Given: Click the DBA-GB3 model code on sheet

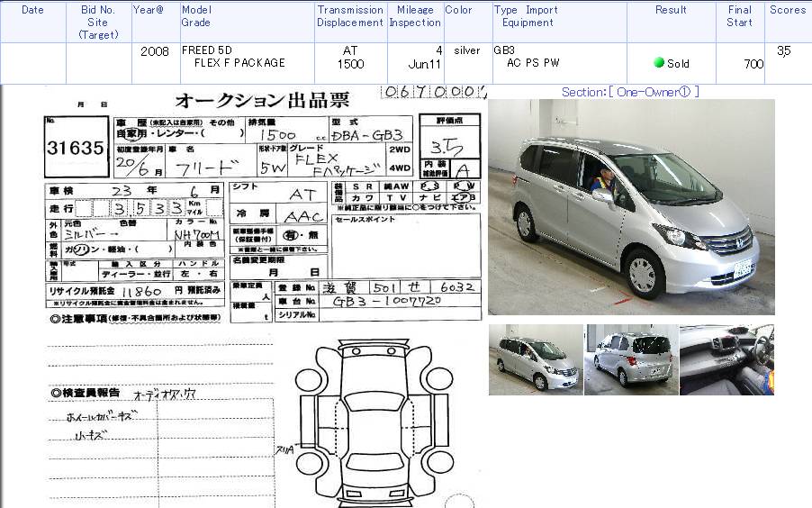Looking at the screenshot, I should click(367, 136).
